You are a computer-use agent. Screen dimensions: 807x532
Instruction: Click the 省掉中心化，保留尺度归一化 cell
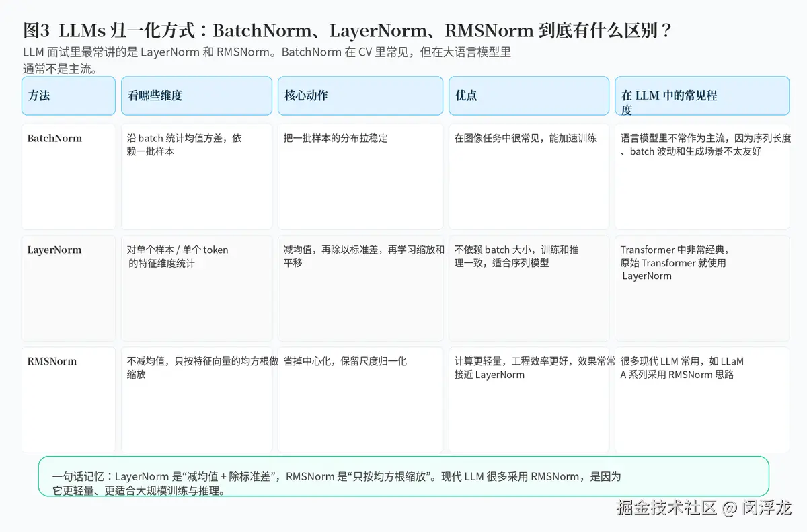(360, 400)
